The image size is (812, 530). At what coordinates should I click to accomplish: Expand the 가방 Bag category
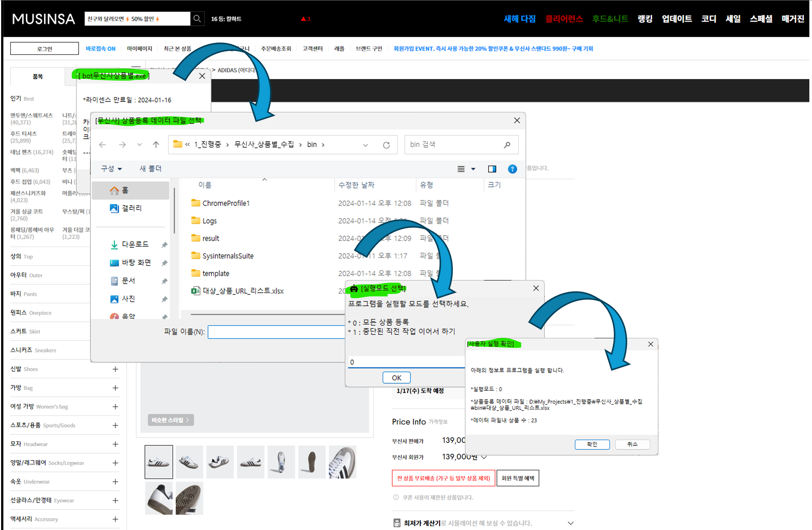[115, 388]
